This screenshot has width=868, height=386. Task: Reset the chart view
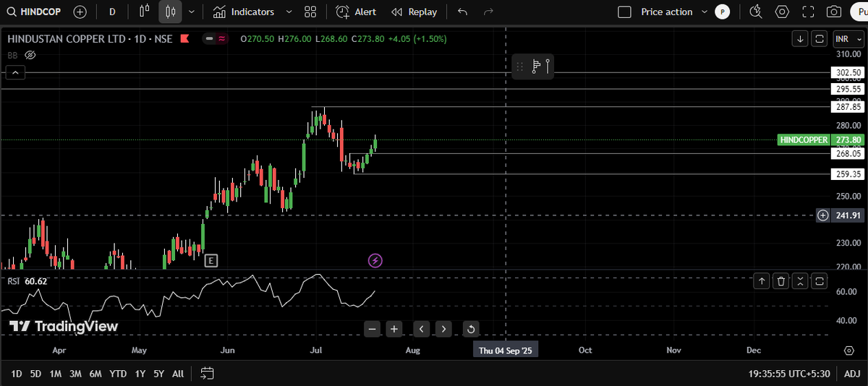[471, 329]
